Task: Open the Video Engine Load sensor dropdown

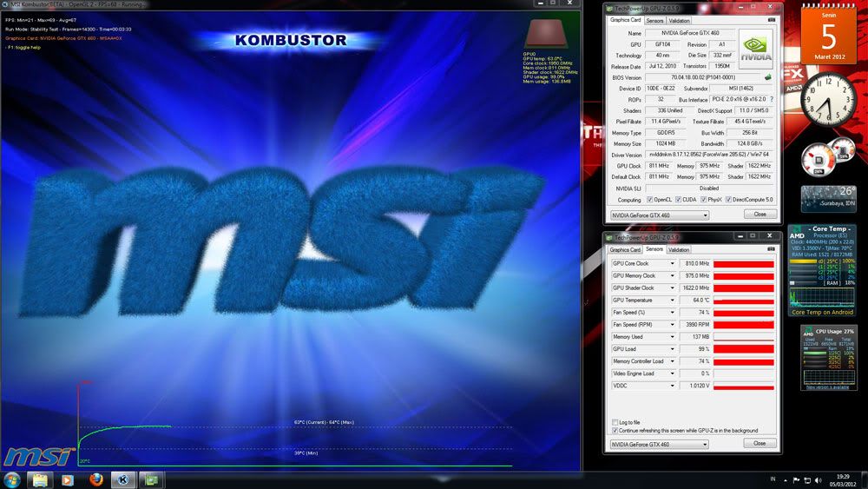Action: [x=672, y=373]
